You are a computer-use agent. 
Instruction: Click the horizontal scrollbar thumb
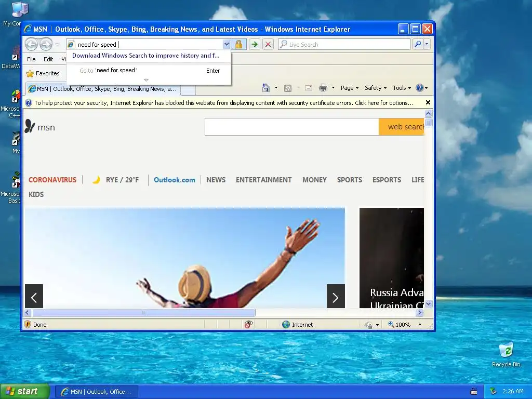click(143, 312)
